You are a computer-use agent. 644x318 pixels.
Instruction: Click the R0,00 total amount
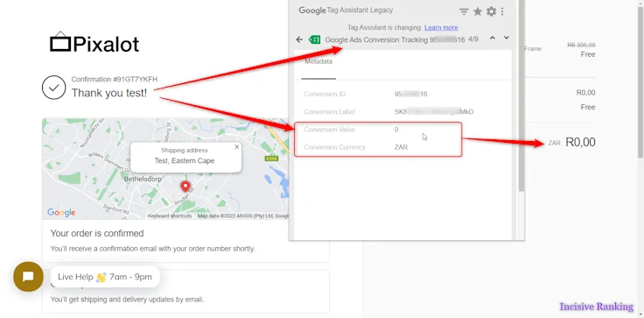coord(580,142)
